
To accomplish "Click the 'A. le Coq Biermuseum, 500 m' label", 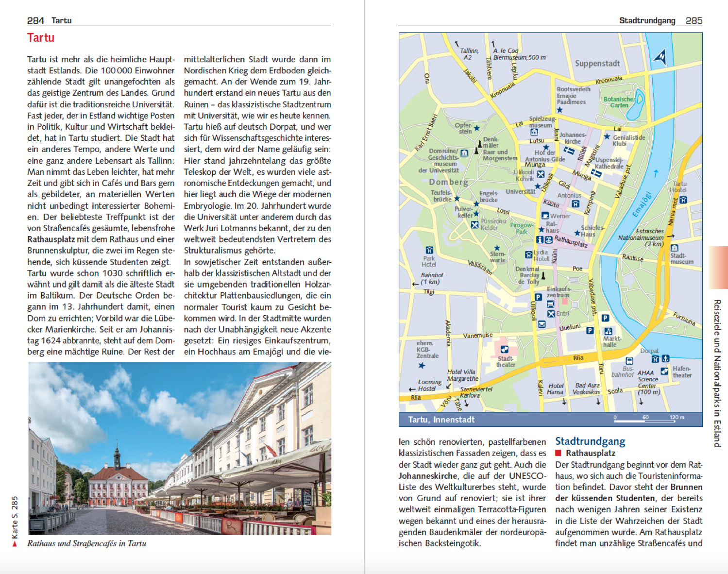I will click(x=519, y=54).
